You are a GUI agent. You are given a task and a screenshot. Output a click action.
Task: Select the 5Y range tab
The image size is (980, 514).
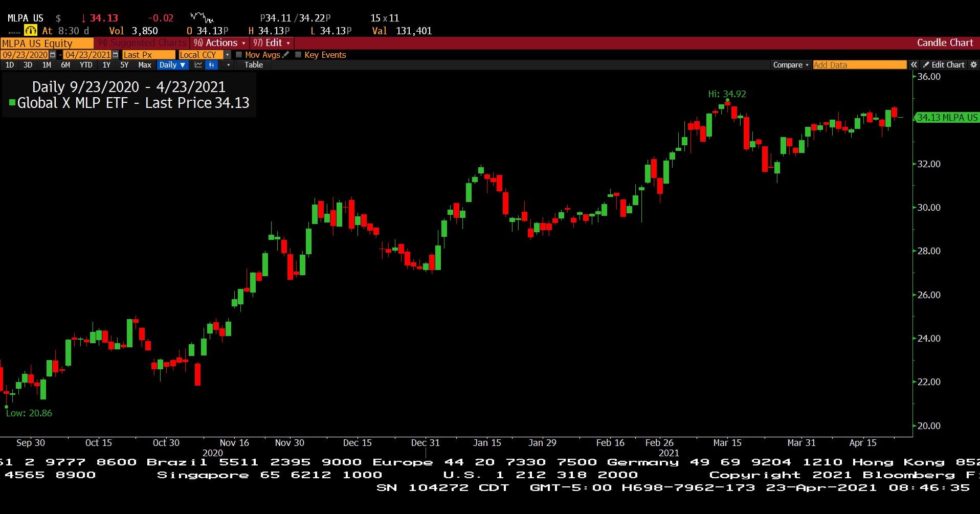(124, 65)
